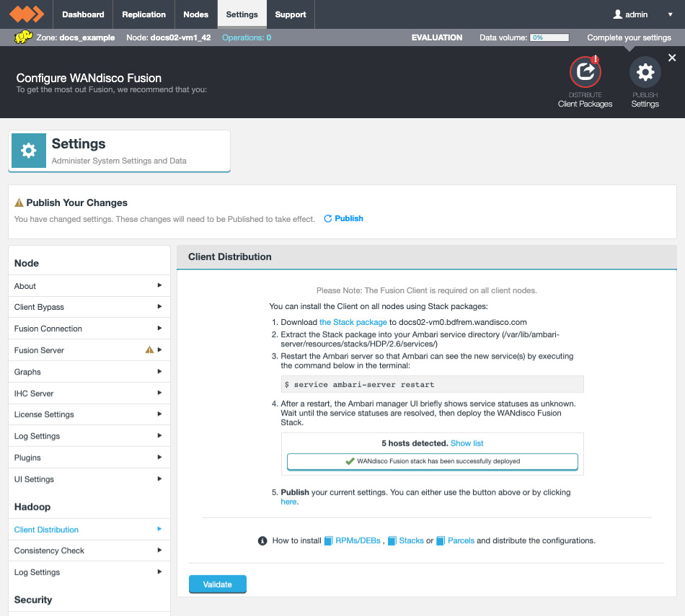This screenshot has width=685, height=616.
Task: Click Operations: 0 indicator
Action: pyautogui.click(x=247, y=37)
